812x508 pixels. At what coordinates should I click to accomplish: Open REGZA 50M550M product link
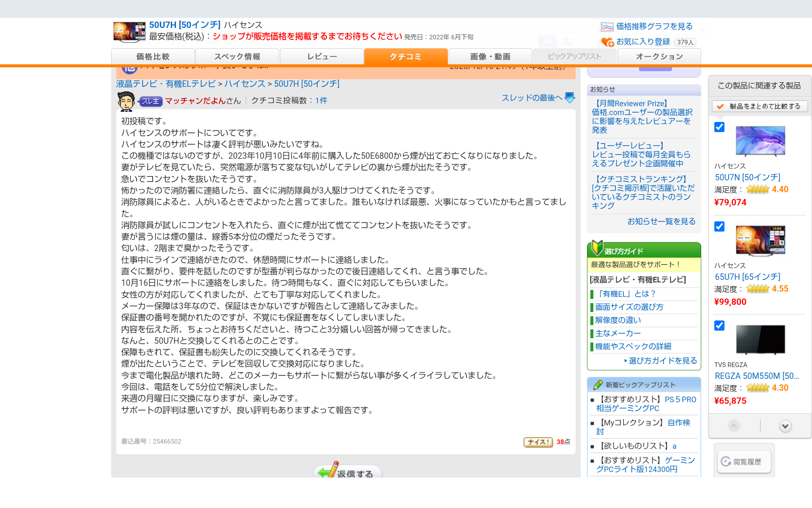tap(757, 376)
